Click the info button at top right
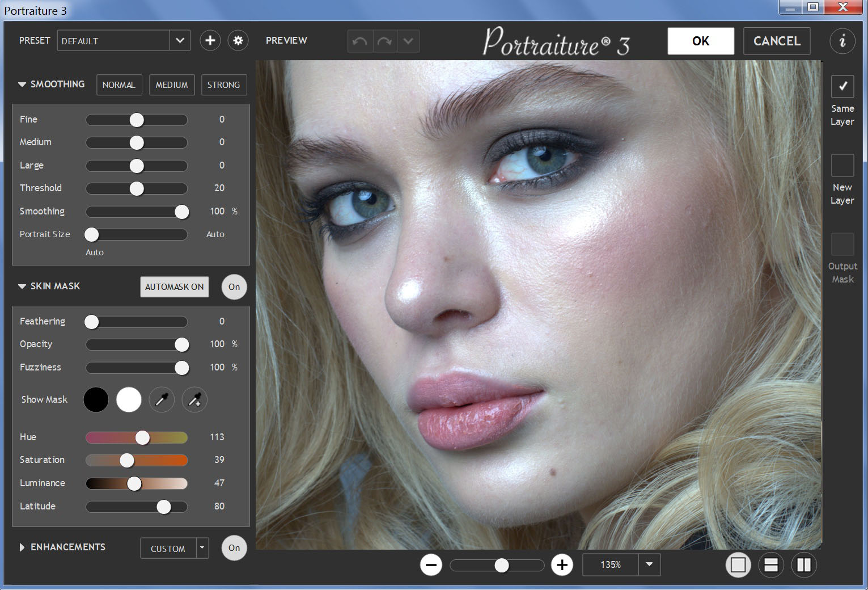Screen dimensions: 868x590 pos(842,41)
